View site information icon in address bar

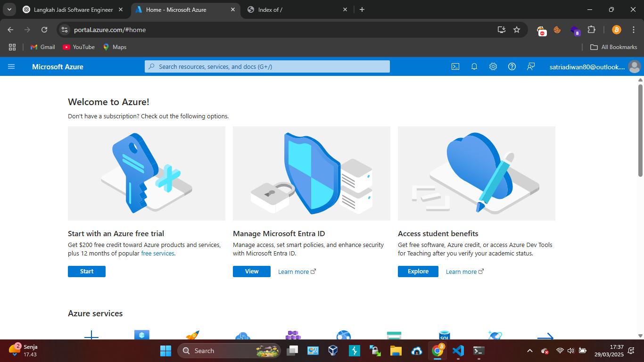[65, 30]
